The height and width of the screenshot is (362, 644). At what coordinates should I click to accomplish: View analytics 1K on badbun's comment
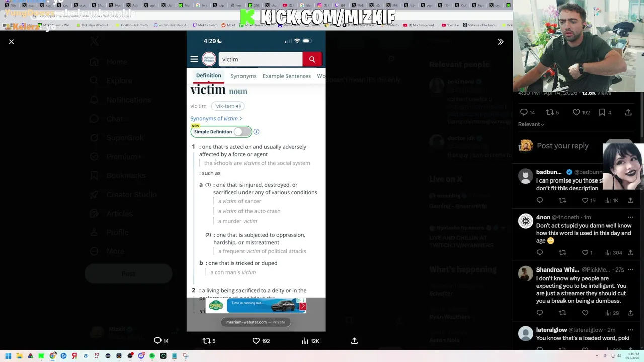coord(612,200)
